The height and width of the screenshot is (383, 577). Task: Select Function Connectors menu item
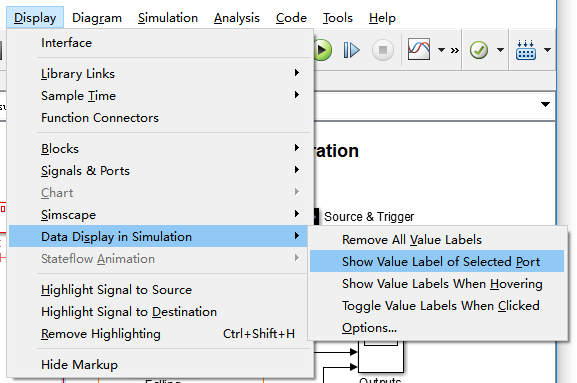(x=159, y=118)
